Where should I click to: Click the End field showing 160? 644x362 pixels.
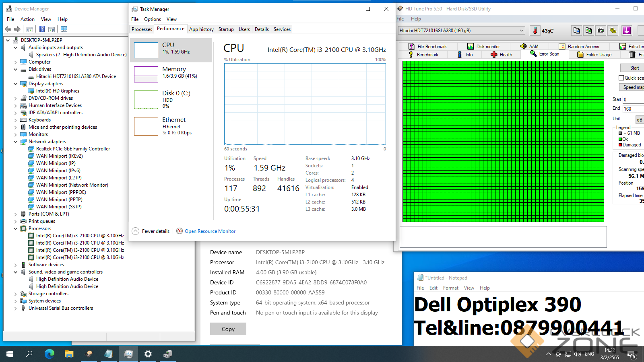pyautogui.click(x=633, y=109)
